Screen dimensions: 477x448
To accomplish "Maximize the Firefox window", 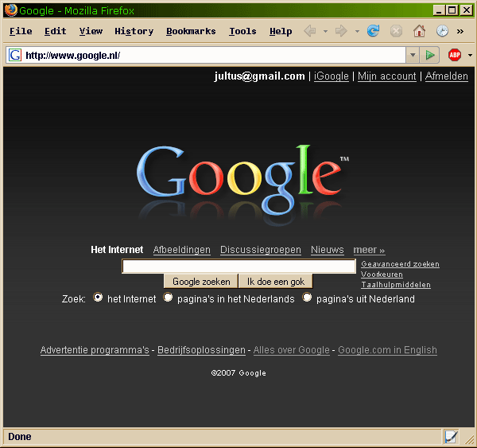I will point(452,10).
